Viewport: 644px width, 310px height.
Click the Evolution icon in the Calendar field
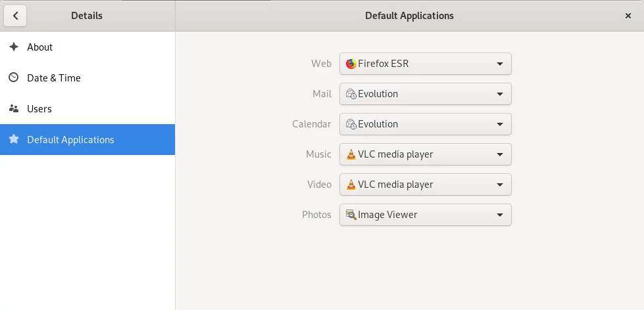coord(351,124)
